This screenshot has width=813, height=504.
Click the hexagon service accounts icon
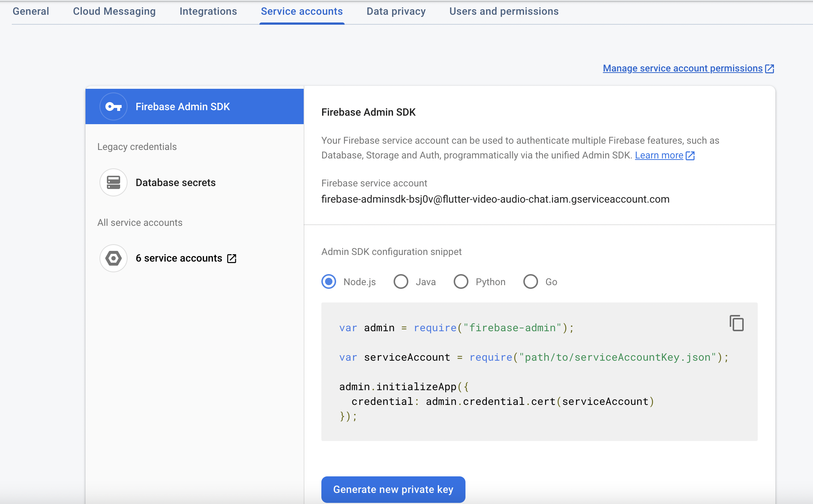(114, 258)
